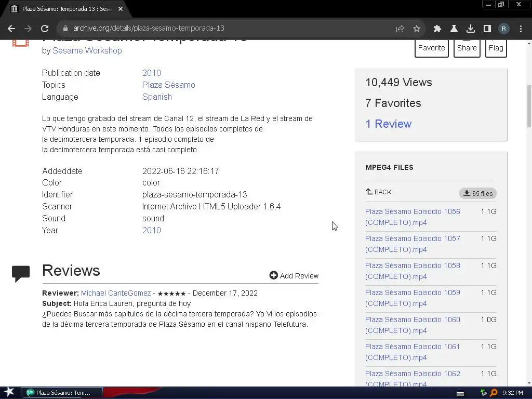
Task: Click the five-star rating in the review
Action: pyautogui.click(x=171, y=294)
